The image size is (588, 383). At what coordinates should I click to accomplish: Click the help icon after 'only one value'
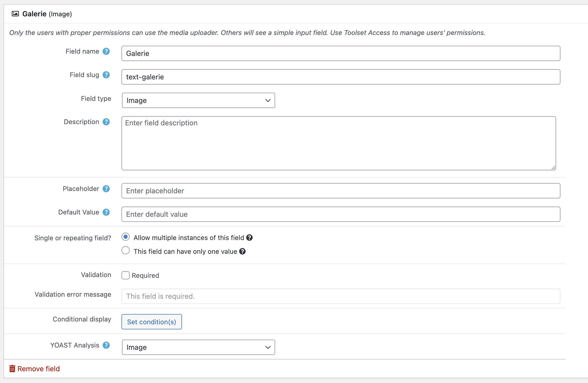(242, 252)
